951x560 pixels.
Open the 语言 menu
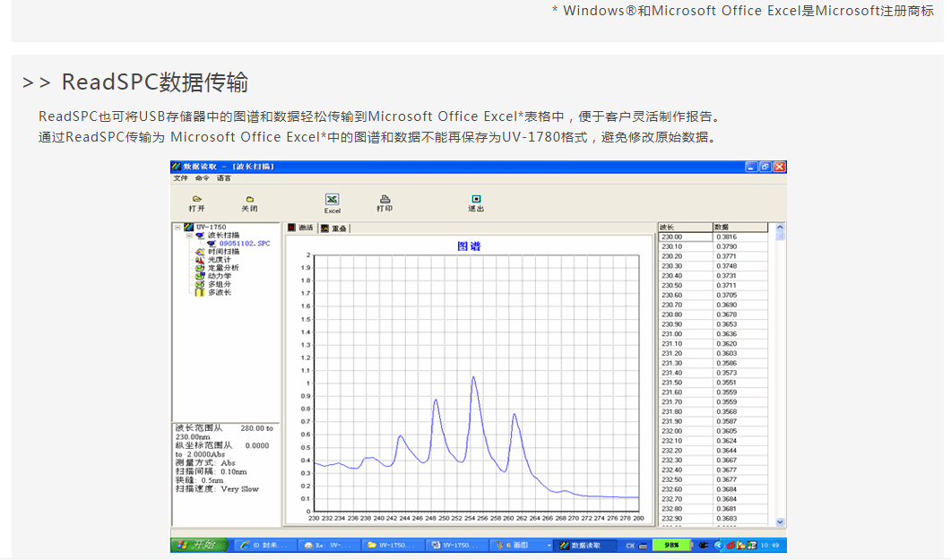point(224,178)
